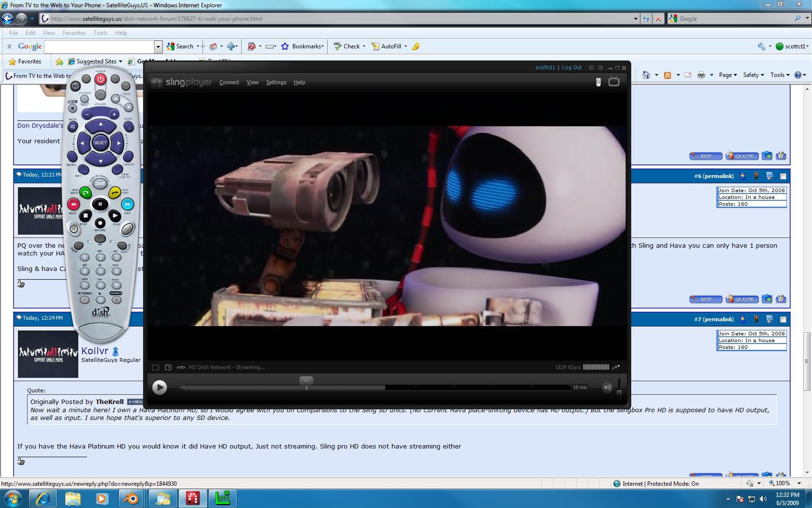This screenshot has height=508, width=812.
Task: Open the Google toolbar search box dropdown
Action: (158, 46)
